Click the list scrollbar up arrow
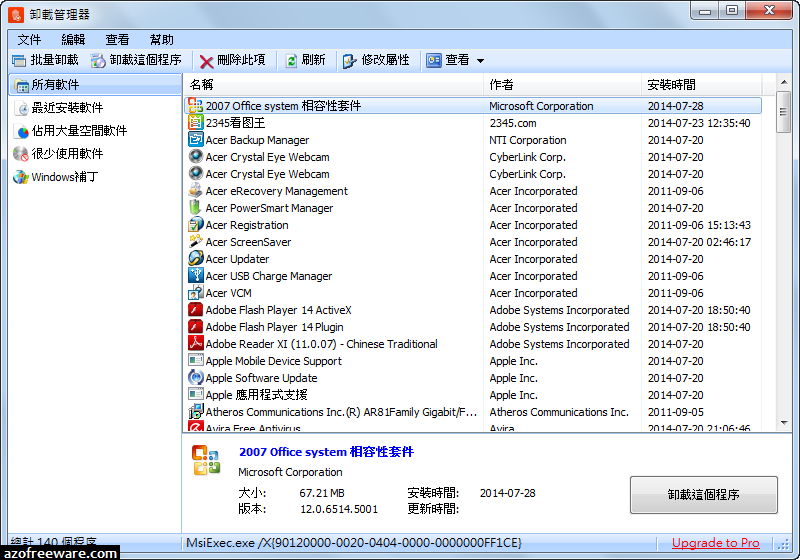Viewport: 800px width, 560px height. tap(784, 82)
